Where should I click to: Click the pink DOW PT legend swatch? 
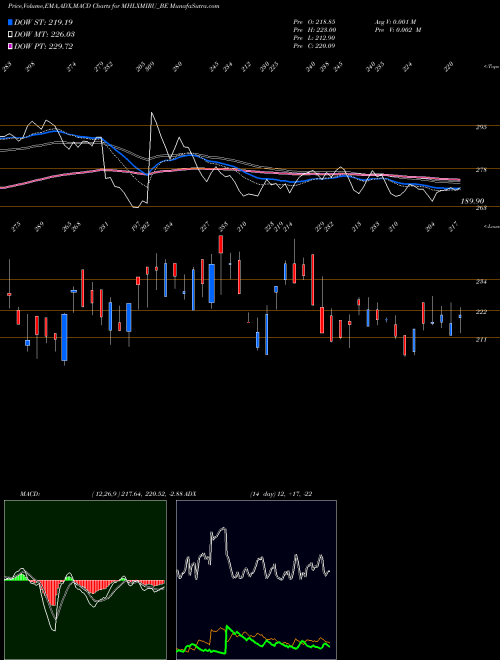coord(10,46)
